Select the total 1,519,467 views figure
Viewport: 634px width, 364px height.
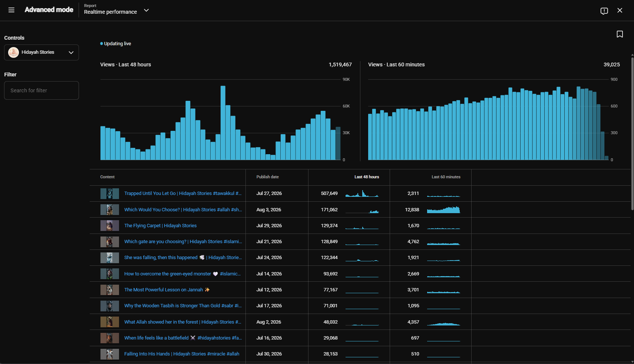(340, 64)
